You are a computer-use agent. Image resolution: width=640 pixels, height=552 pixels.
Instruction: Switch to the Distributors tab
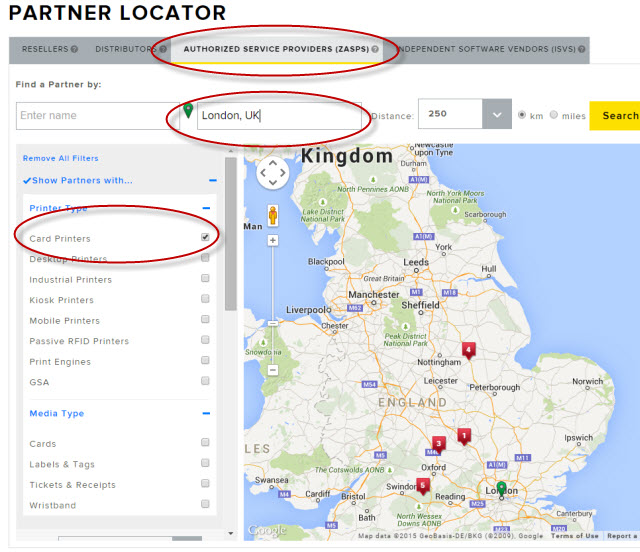point(126,49)
